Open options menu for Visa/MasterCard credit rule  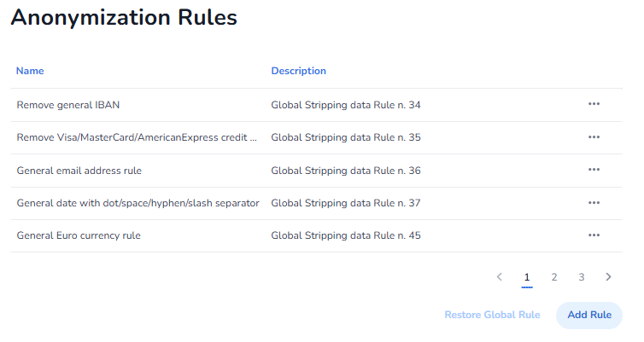[x=594, y=136]
